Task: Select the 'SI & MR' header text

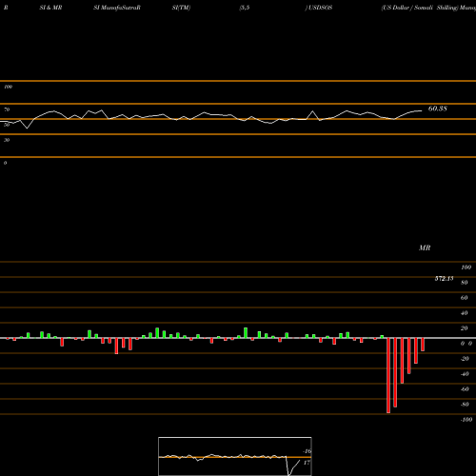Action: click(50, 8)
